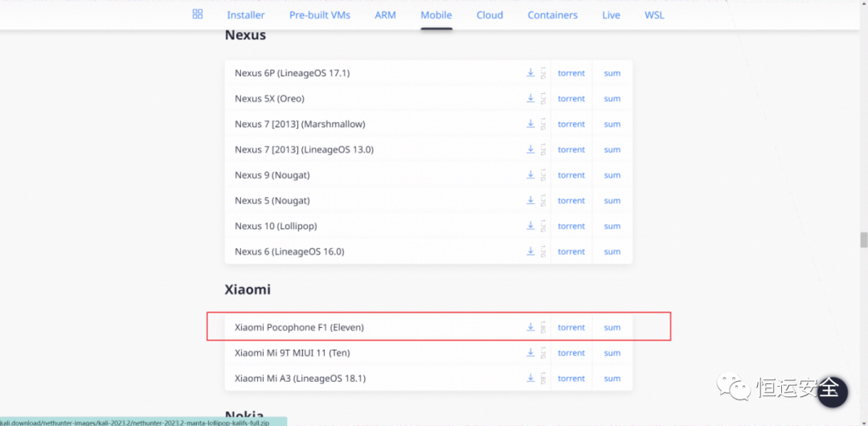Open torrent link for Nexus 6 LineageOS 16.0
Screen dimensions: 868x426
pos(571,252)
